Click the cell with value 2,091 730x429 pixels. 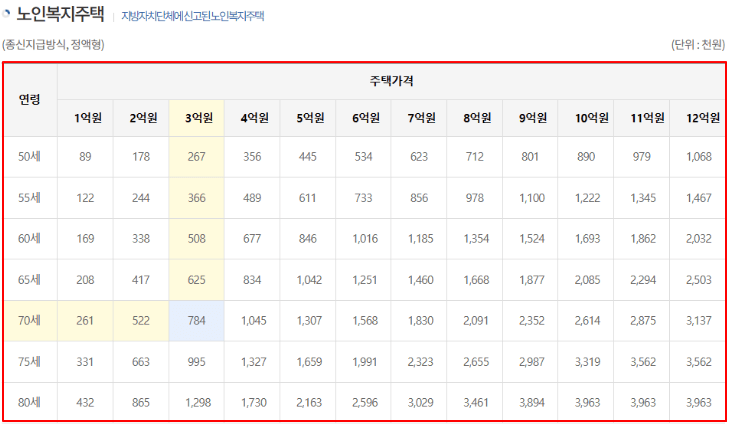click(x=475, y=321)
